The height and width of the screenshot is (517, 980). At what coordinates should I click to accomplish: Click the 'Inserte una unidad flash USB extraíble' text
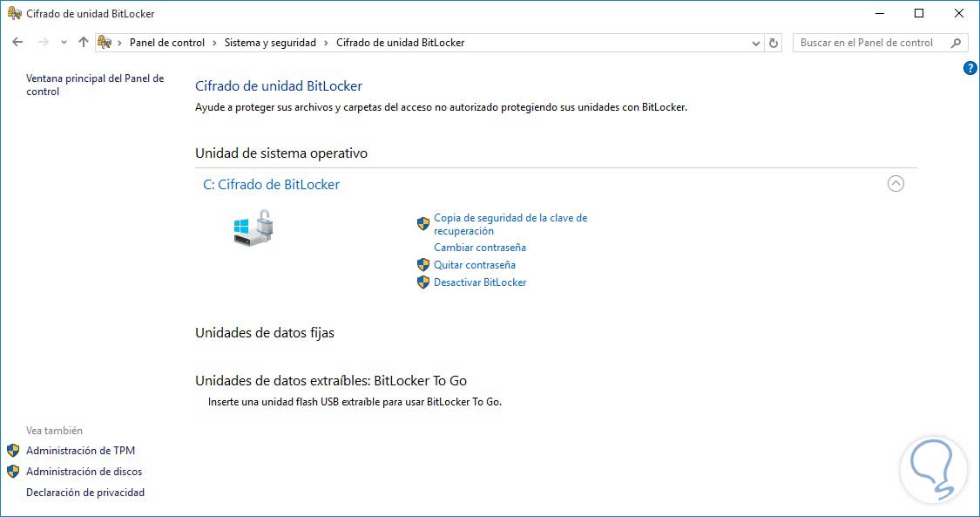(x=355, y=402)
